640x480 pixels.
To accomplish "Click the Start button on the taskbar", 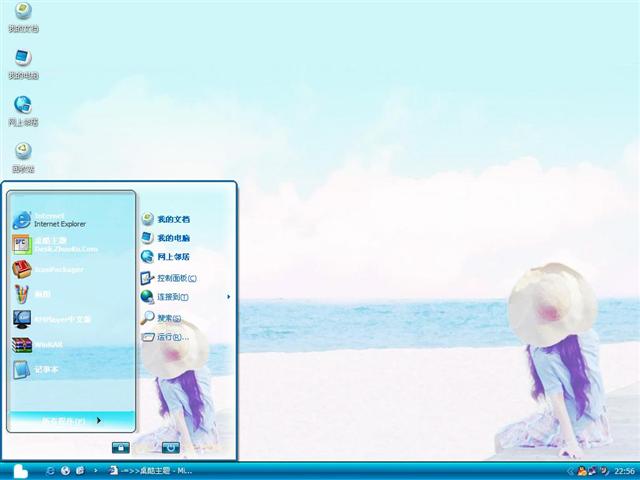I will coord(20,471).
